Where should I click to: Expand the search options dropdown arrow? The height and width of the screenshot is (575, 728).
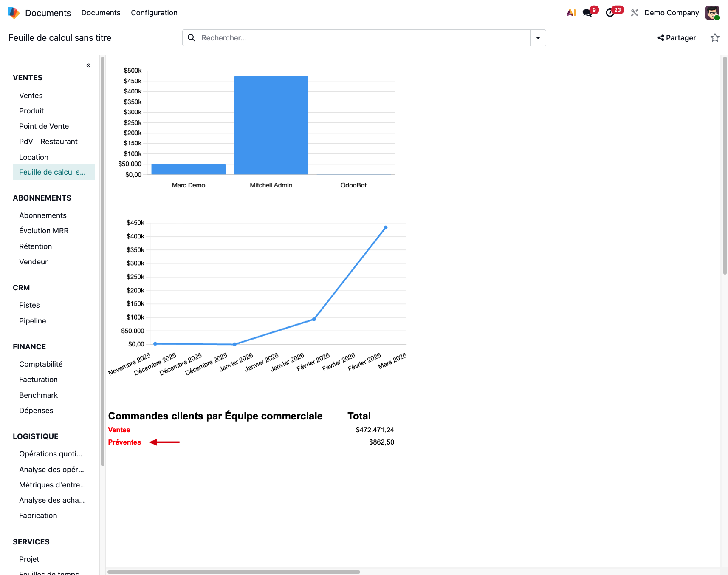coord(538,38)
